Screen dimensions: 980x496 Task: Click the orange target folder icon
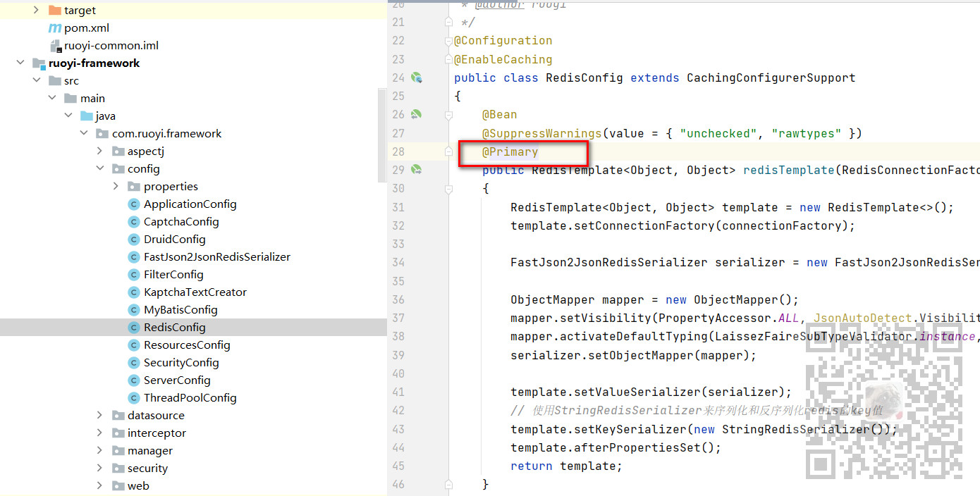(54, 11)
